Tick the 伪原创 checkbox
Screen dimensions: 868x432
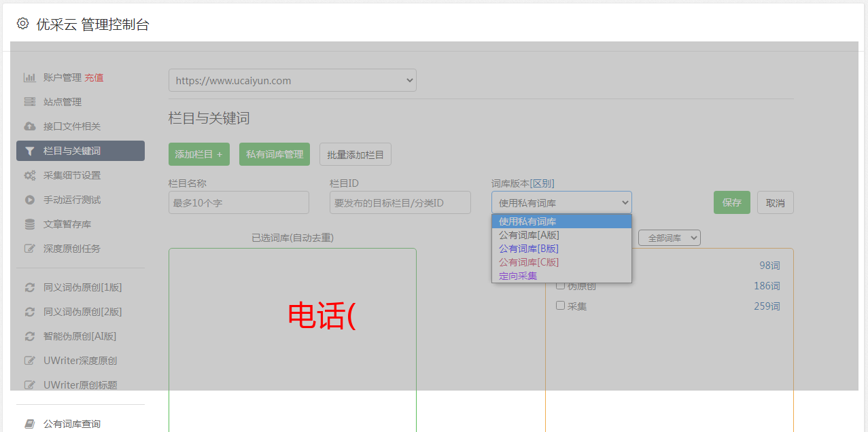pyautogui.click(x=561, y=285)
